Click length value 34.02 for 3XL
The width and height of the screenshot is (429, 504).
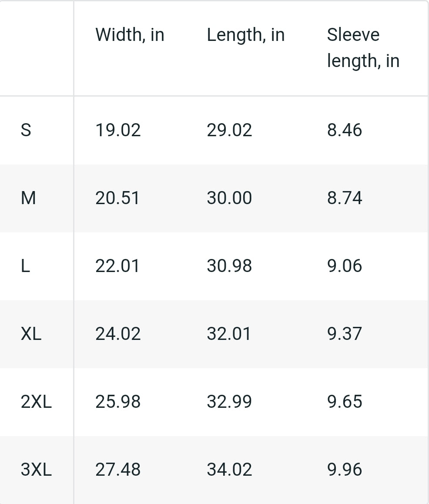[x=229, y=470]
